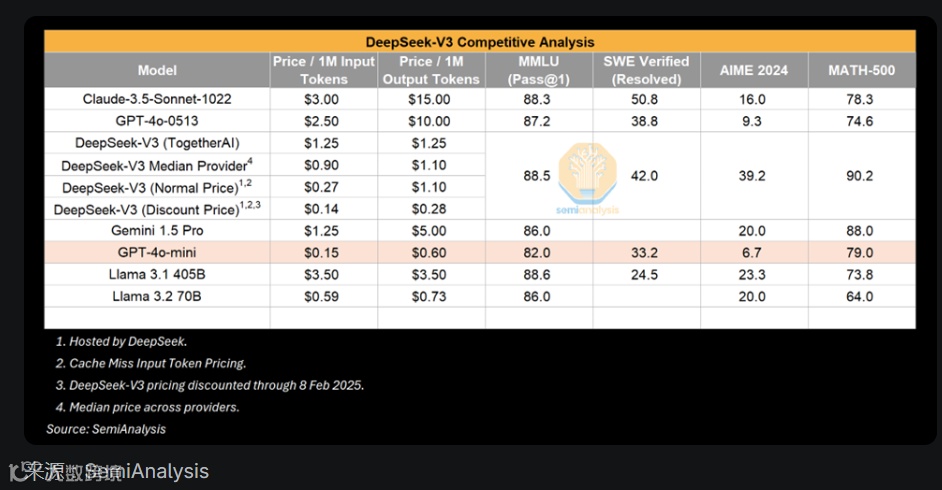The height and width of the screenshot is (490, 942).
Task: Click the 'DeepSeek-V3 Median Provider' row label
Action: (157, 165)
